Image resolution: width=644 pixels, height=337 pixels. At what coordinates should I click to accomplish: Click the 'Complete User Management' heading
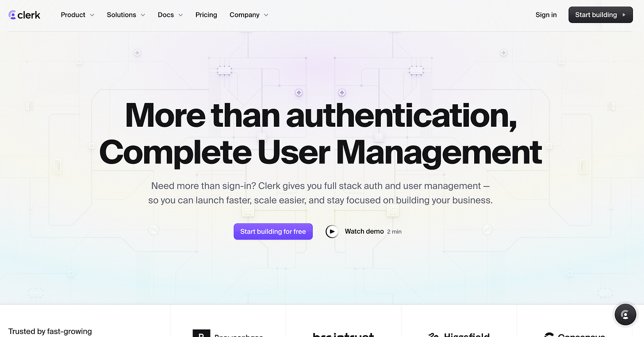(x=321, y=152)
